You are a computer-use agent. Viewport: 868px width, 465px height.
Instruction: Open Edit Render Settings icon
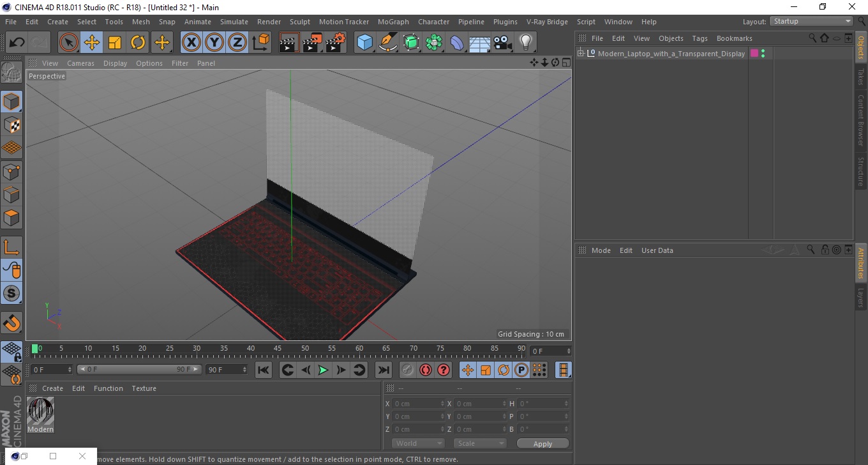tap(335, 43)
